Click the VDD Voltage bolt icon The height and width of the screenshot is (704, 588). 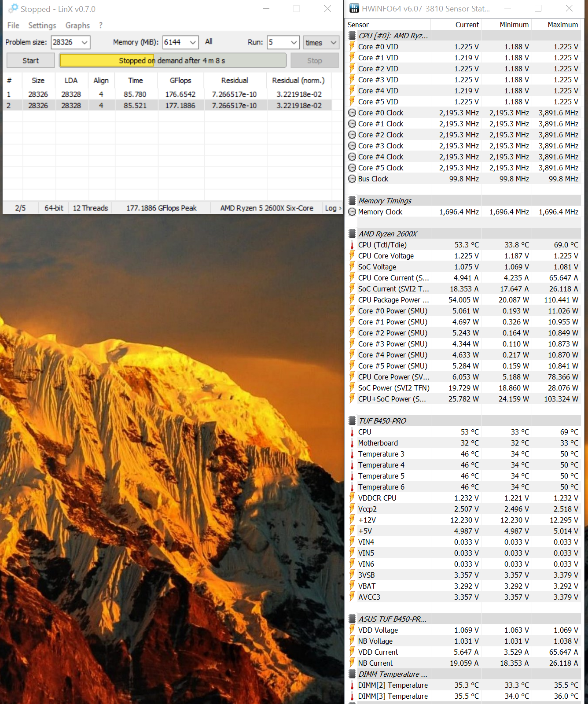tap(352, 630)
